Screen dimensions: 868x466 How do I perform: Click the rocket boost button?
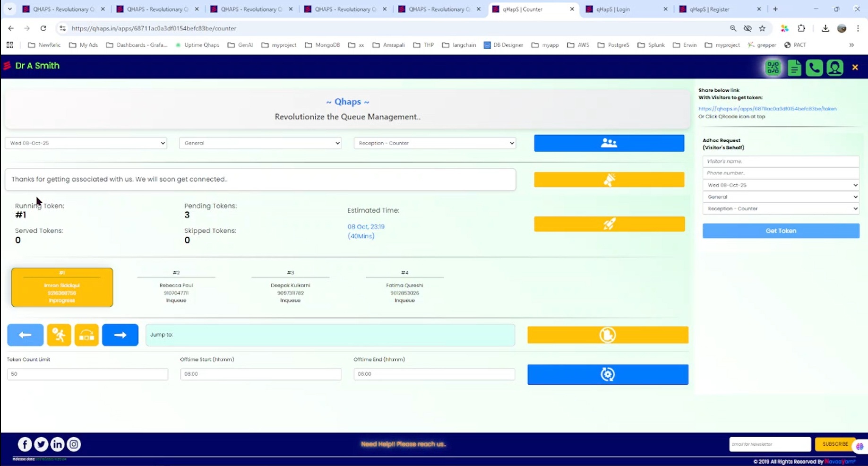pos(609,224)
